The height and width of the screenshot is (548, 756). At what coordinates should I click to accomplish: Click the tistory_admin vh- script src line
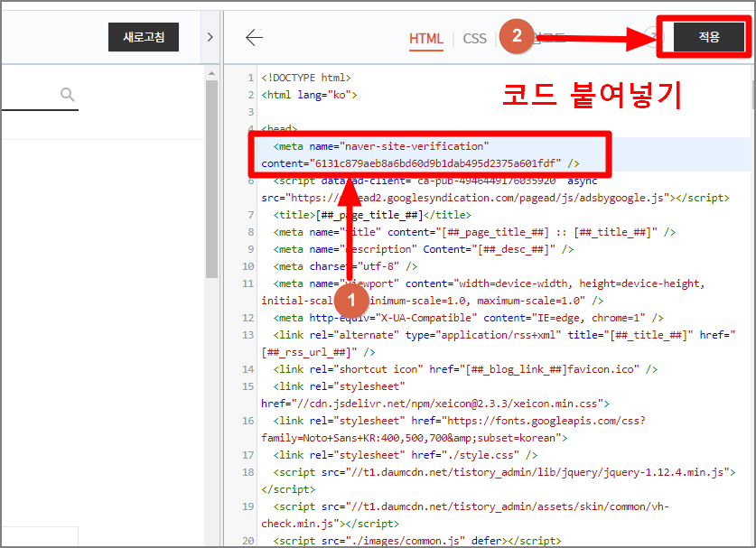471,506
